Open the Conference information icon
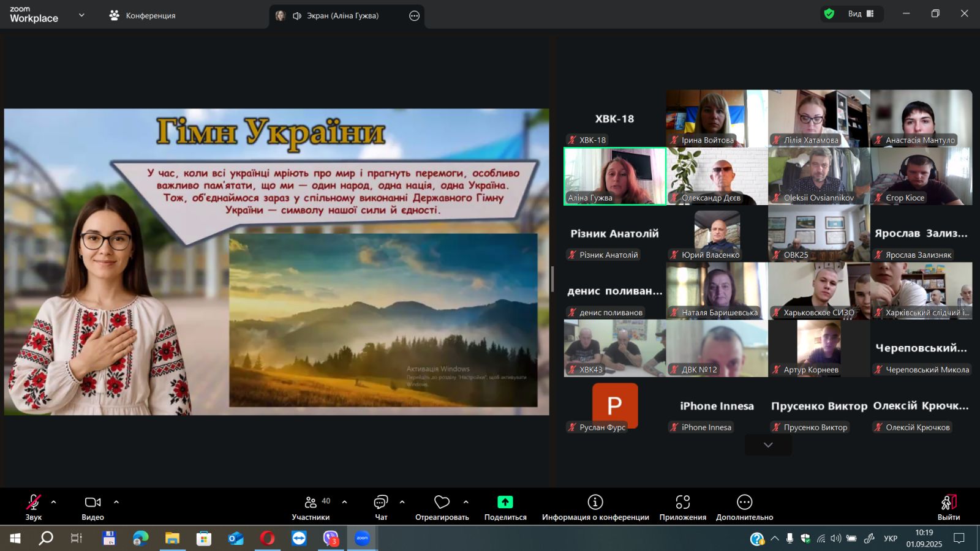The image size is (980, 551). 595,503
